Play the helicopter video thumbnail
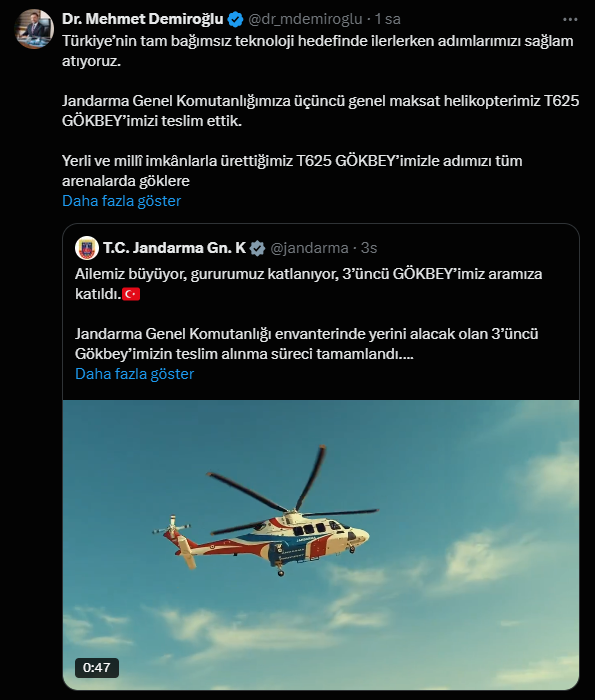595x700 pixels. (321, 545)
